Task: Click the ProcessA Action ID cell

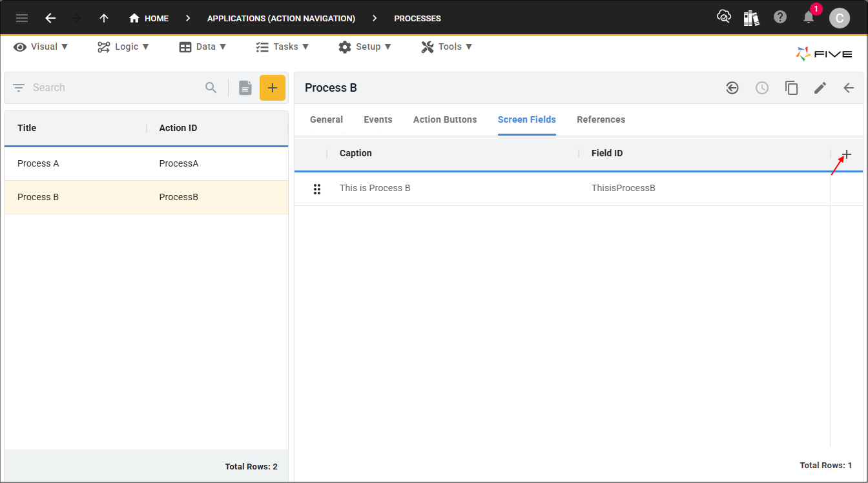Action: coord(179,163)
